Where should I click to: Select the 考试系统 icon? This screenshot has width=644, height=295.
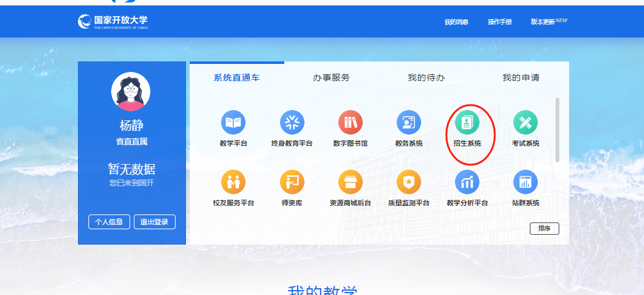526,123
